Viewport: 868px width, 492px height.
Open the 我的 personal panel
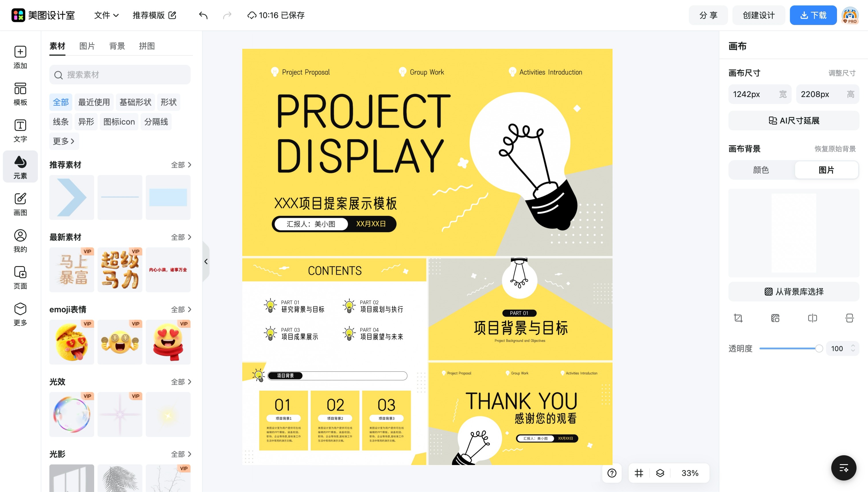20,241
